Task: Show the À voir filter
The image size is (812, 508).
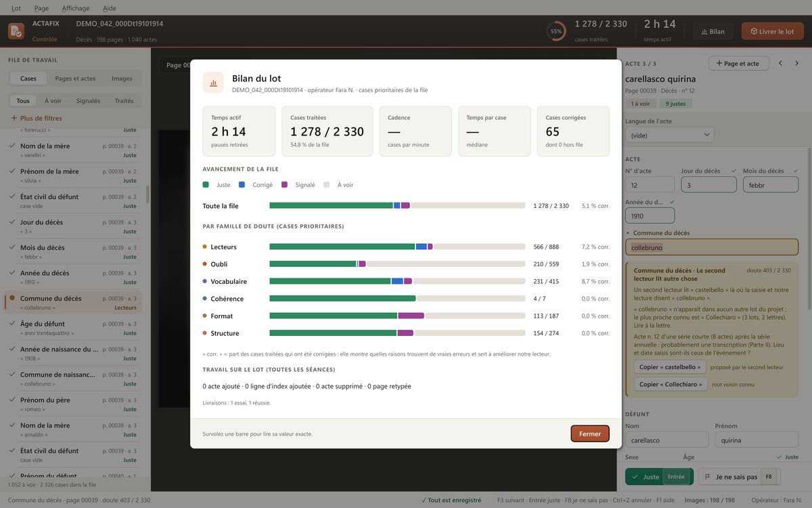Action: coord(53,101)
